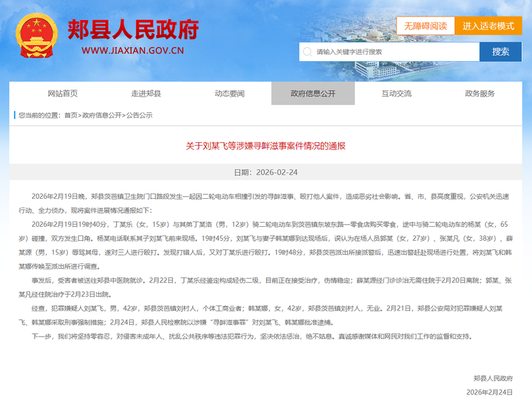The image size is (532, 411).
Task: Click the paragraph starting 下一步
Action: pyautogui.click(x=252, y=337)
